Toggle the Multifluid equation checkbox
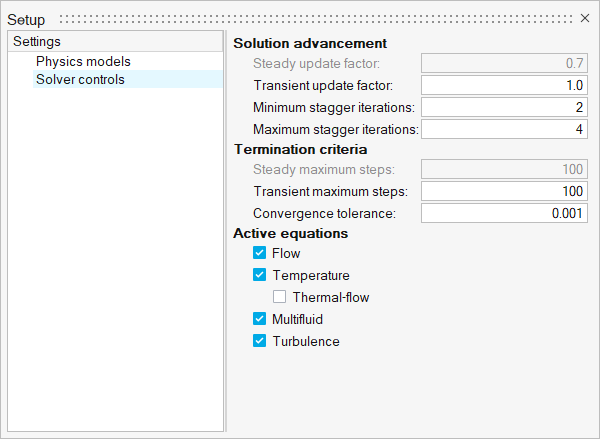 pyautogui.click(x=260, y=319)
